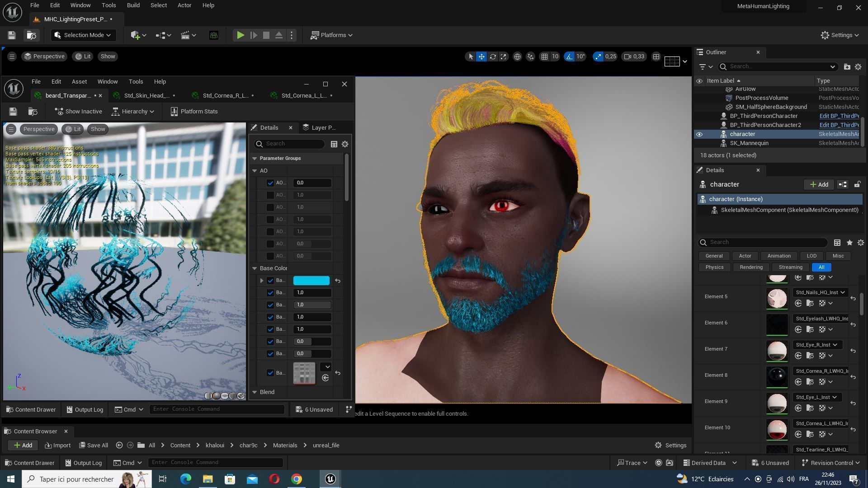Screen dimensions: 868x488
Task: Toggle grid snapping icon in viewport
Action: tap(545, 56)
